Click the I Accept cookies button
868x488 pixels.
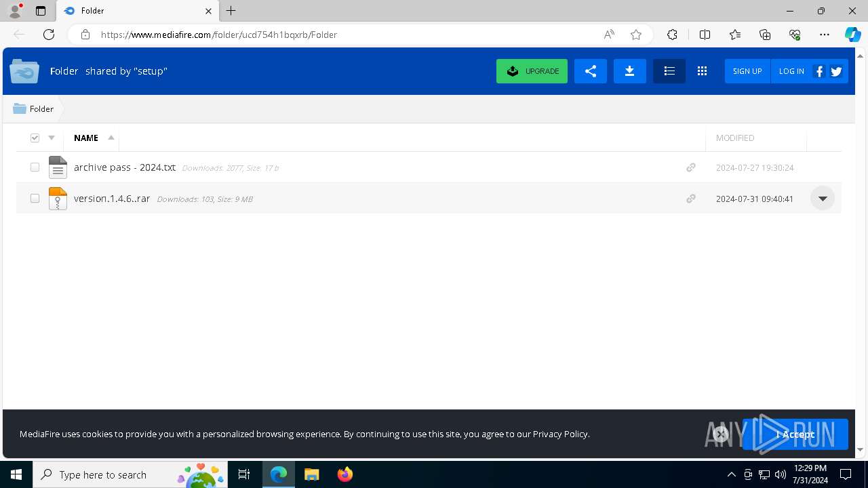tap(795, 434)
